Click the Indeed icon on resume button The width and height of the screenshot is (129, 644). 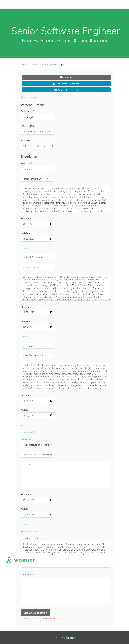click(54, 84)
